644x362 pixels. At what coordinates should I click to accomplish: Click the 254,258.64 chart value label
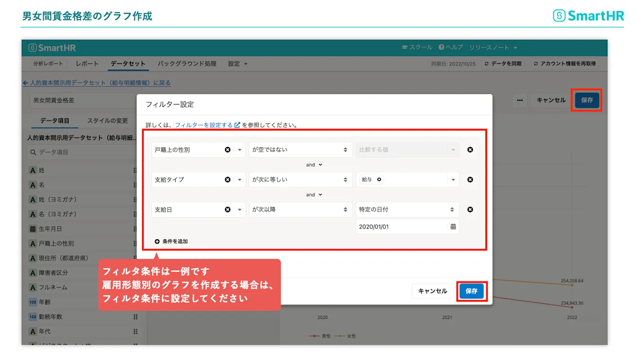(572, 281)
